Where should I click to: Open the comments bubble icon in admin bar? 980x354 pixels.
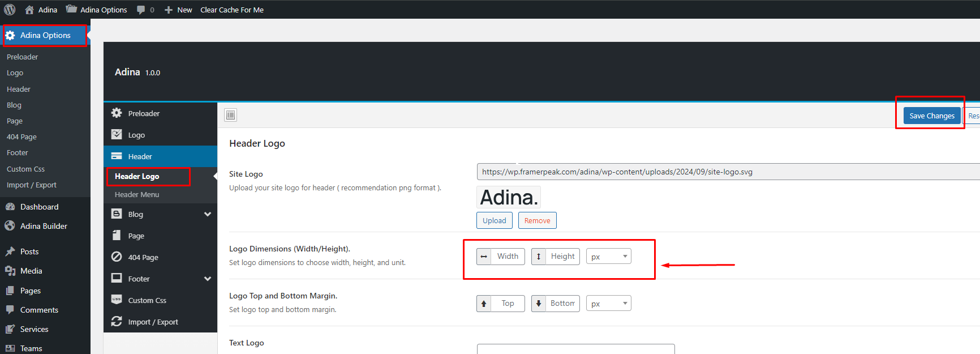click(141, 10)
